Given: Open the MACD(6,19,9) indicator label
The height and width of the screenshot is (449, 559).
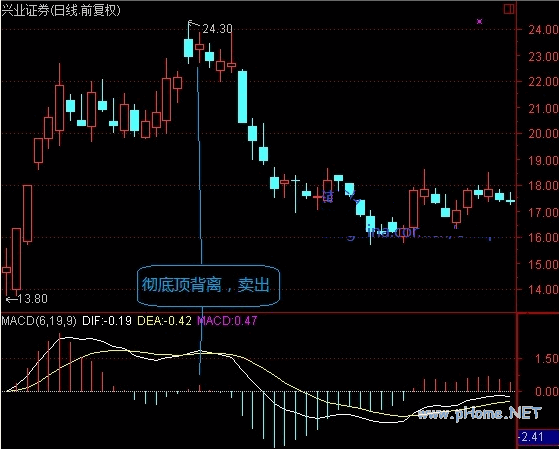Looking at the screenshot, I should click(39, 321).
